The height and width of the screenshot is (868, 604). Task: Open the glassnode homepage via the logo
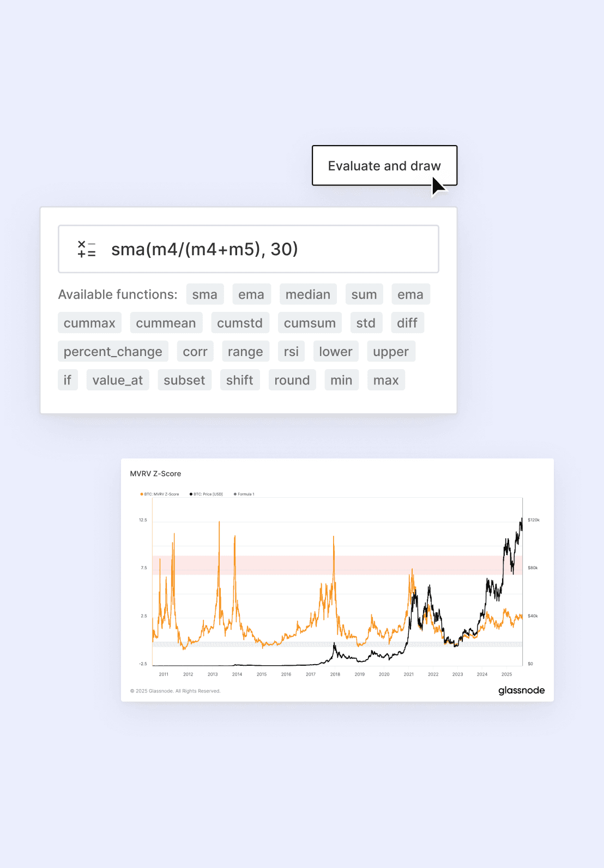tap(521, 690)
